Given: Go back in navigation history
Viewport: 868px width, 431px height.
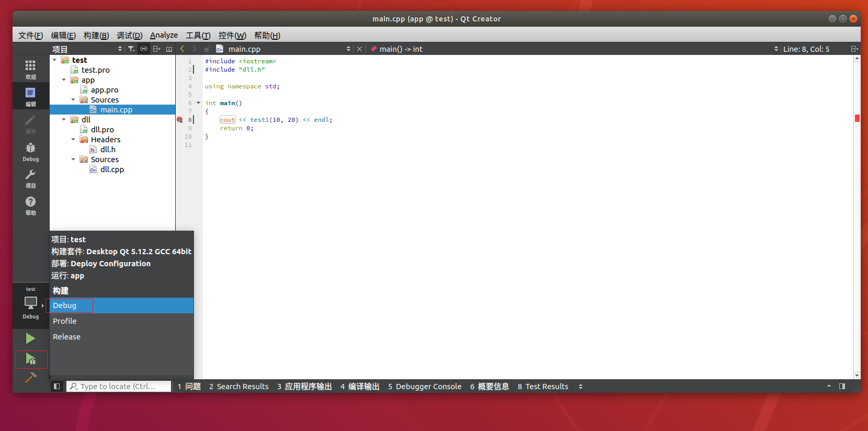Looking at the screenshot, I should pyautogui.click(x=182, y=49).
